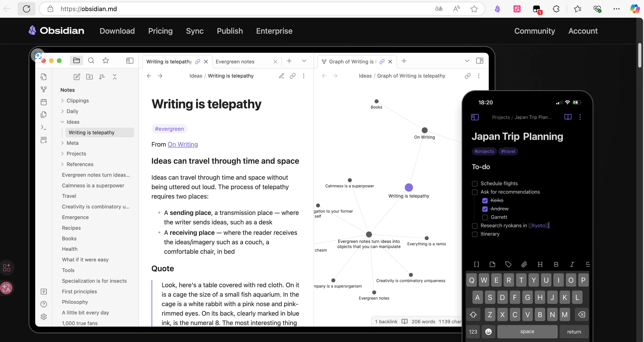
Task: Click the bookmarks star icon in sidebar
Action: point(105,61)
